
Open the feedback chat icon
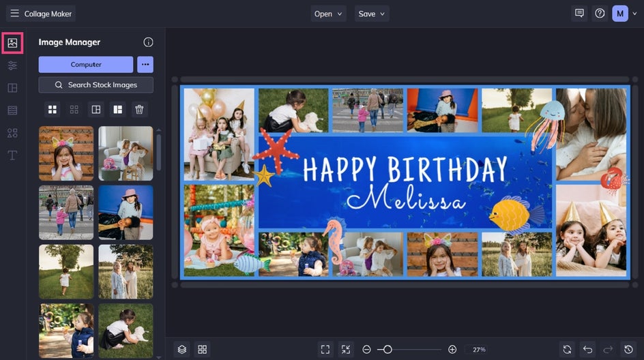click(x=579, y=14)
